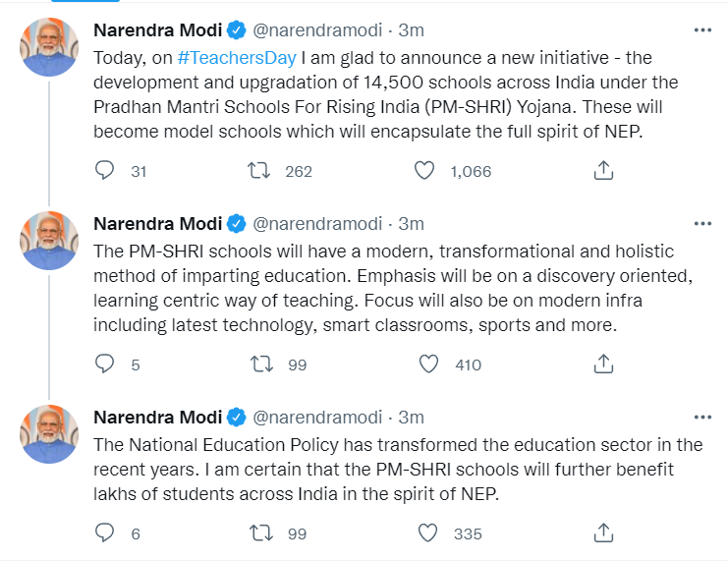Like the tweet with 335 likes
The image size is (728, 561).
tap(428, 533)
